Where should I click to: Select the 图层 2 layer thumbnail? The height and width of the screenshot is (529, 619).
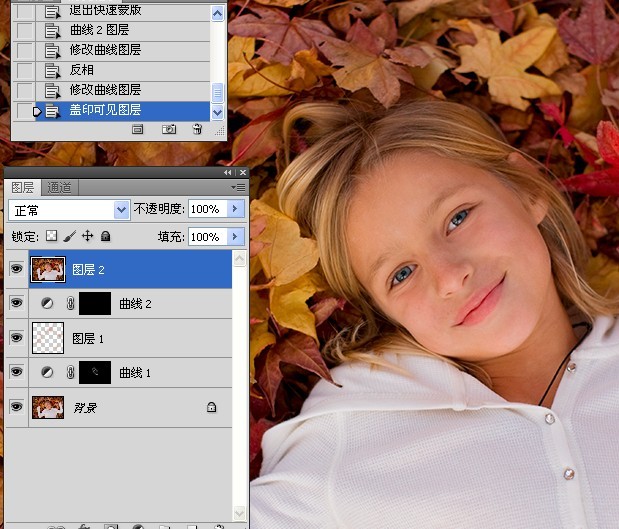pos(48,269)
